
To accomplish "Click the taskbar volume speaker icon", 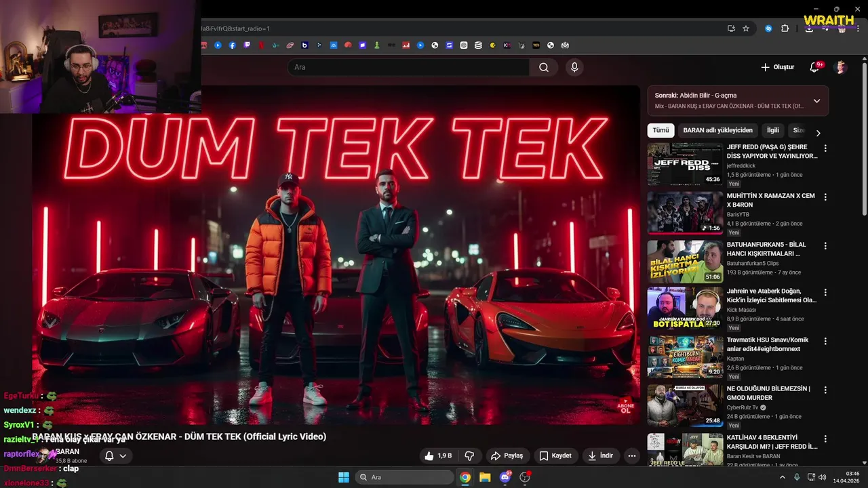I will [822, 477].
